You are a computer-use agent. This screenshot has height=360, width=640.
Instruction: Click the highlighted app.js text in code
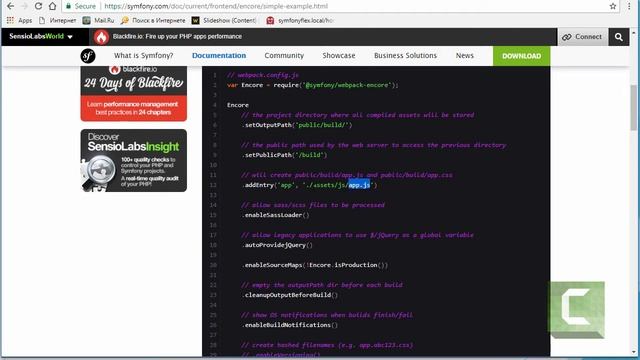tap(359, 185)
